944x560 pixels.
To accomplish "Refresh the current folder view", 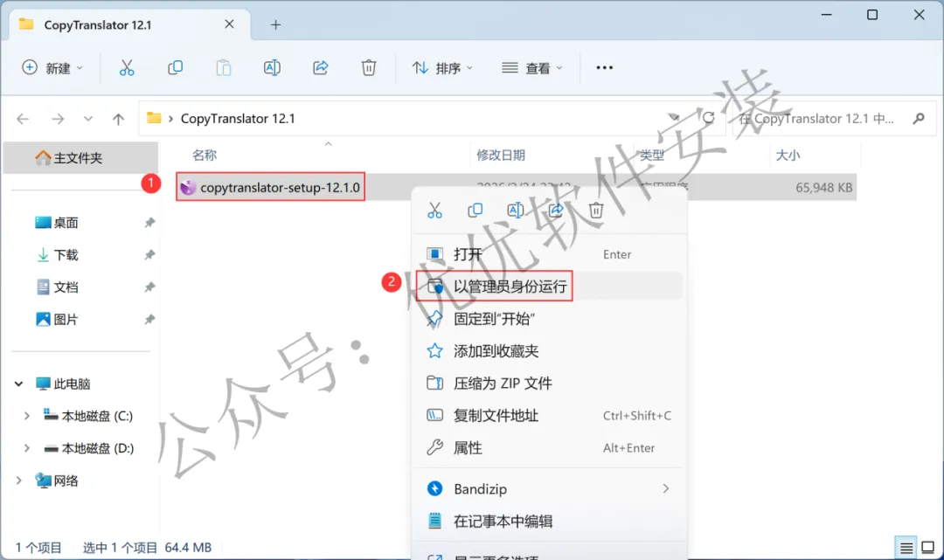I will pos(709,118).
